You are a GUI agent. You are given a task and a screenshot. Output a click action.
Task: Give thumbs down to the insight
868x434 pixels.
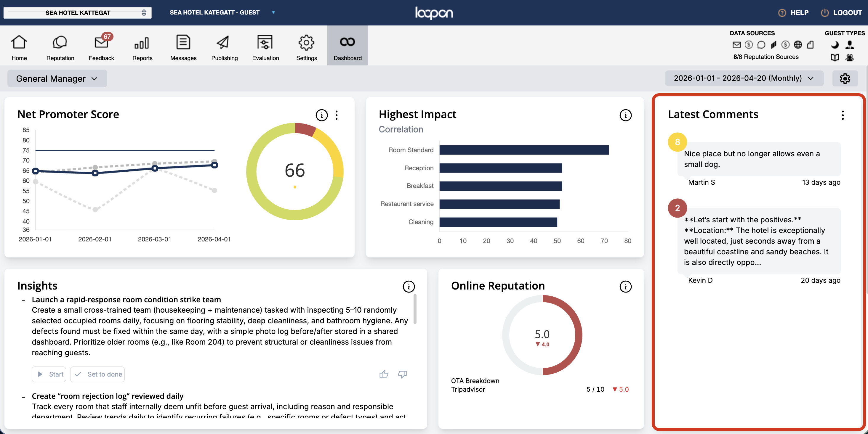402,374
